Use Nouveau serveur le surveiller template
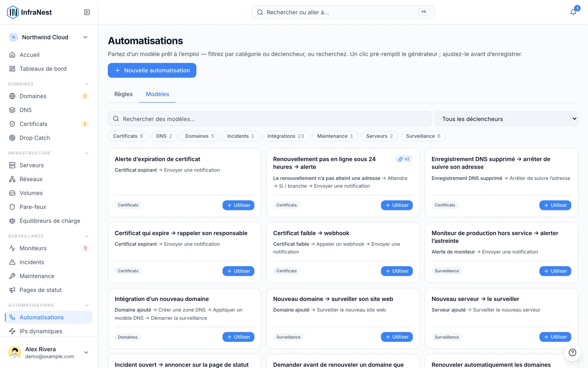Viewport: 588px width, 368px height. pos(555,337)
